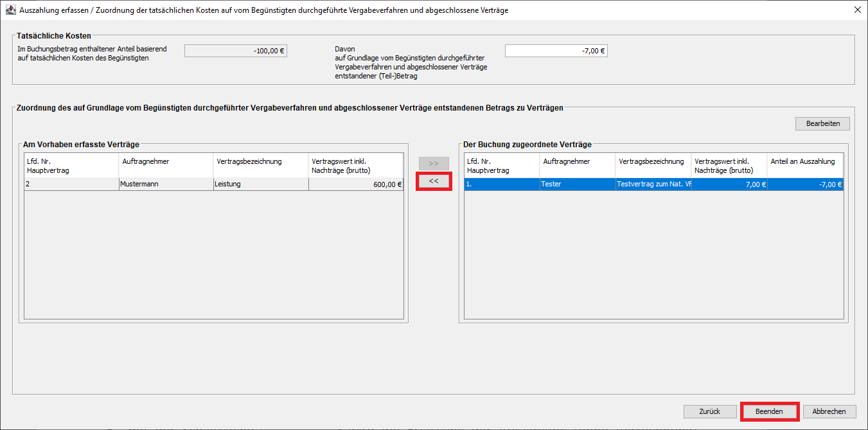Click the Bearbeiten button

click(x=822, y=123)
